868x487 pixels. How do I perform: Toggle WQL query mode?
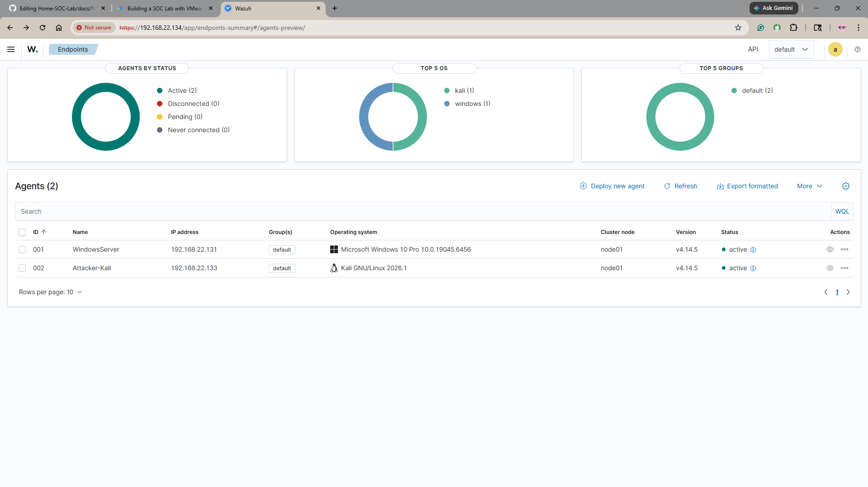(842, 211)
